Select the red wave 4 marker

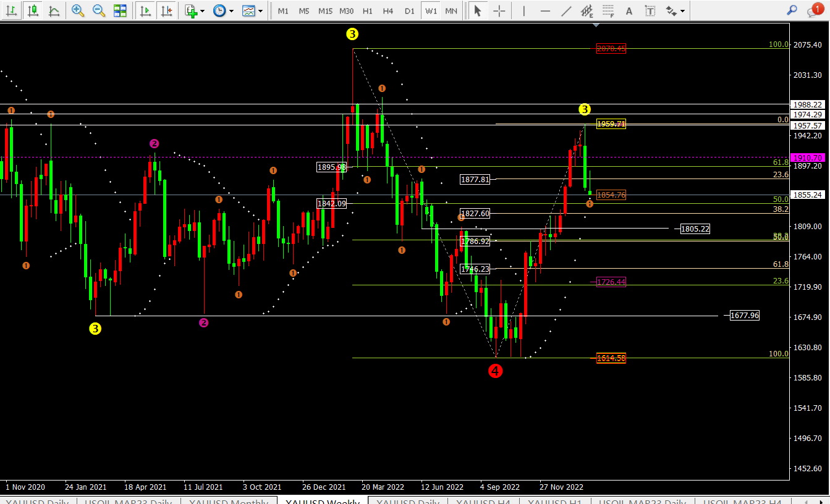coord(495,371)
